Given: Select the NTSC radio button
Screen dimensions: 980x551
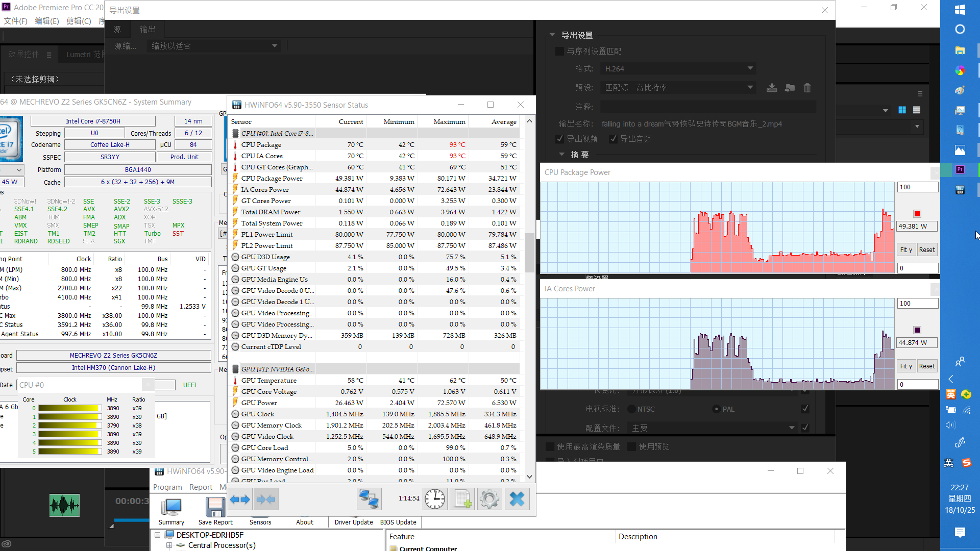Looking at the screenshot, I should tap(632, 409).
